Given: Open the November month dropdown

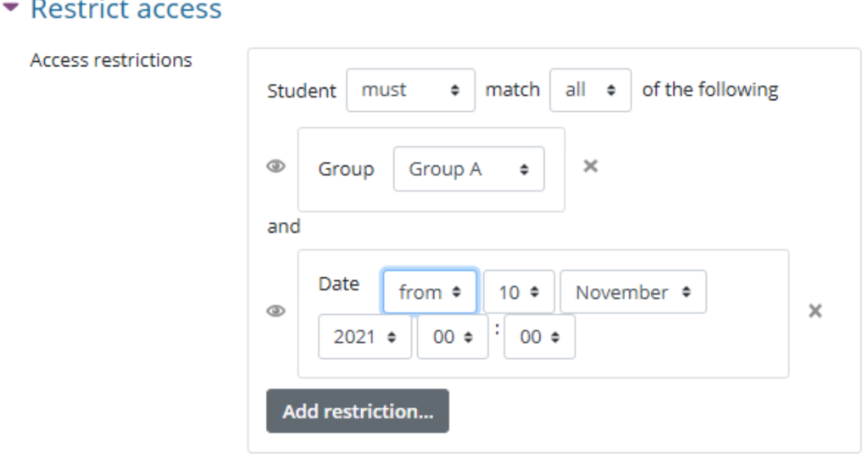Looking at the screenshot, I should [x=633, y=291].
